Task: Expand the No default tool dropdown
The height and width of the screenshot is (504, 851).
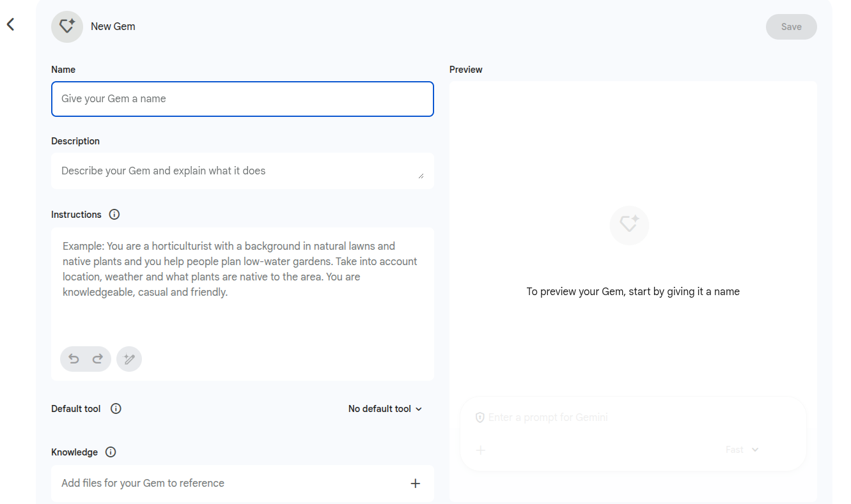Action: [385, 409]
